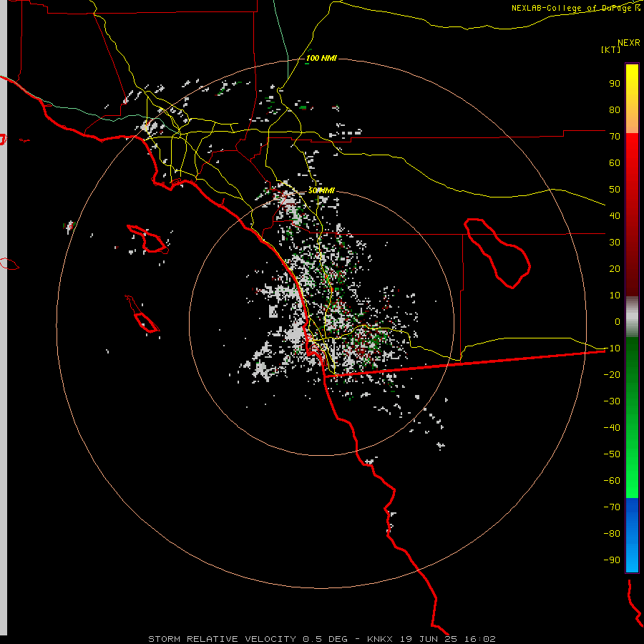Image resolution: width=644 pixels, height=644 pixels.
Task: Click the -30 value on the velocity scale
Action: tap(612, 401)
